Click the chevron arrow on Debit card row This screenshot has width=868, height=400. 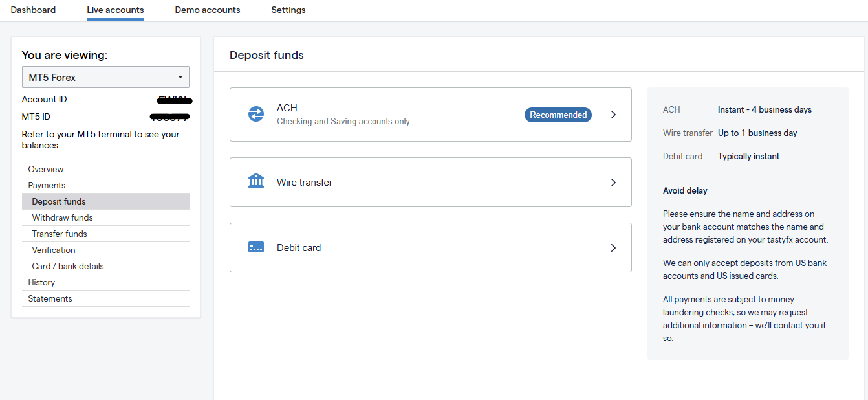pos(613,248)
